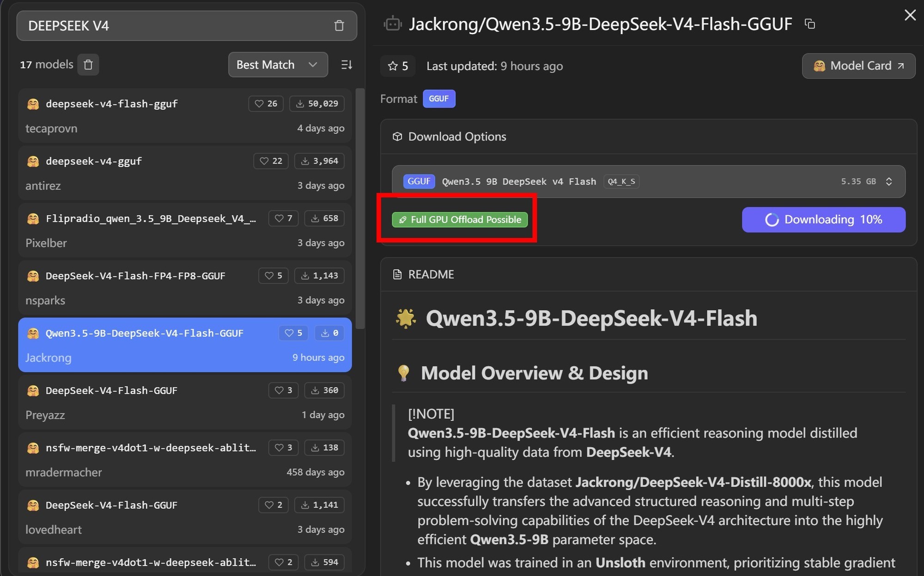Image resolution: width=924 pixels, height=576 pixels.
Task: Click the likes badge showing 26
Action: pos(266,104)
